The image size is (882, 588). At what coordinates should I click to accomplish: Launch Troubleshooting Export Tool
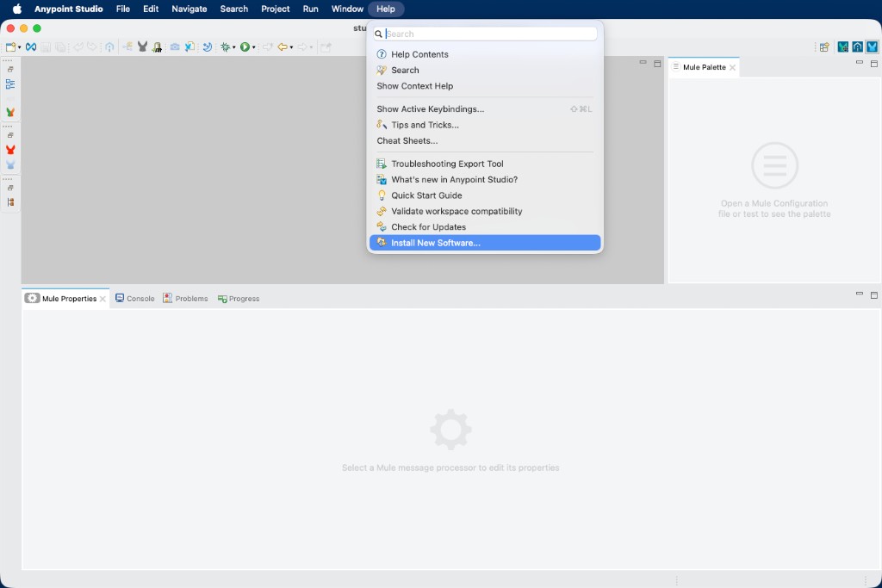pos(485,164)
